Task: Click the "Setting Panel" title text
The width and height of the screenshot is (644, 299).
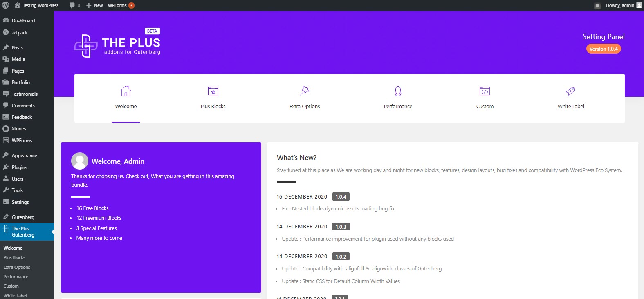Action: (x=604, y=37)
